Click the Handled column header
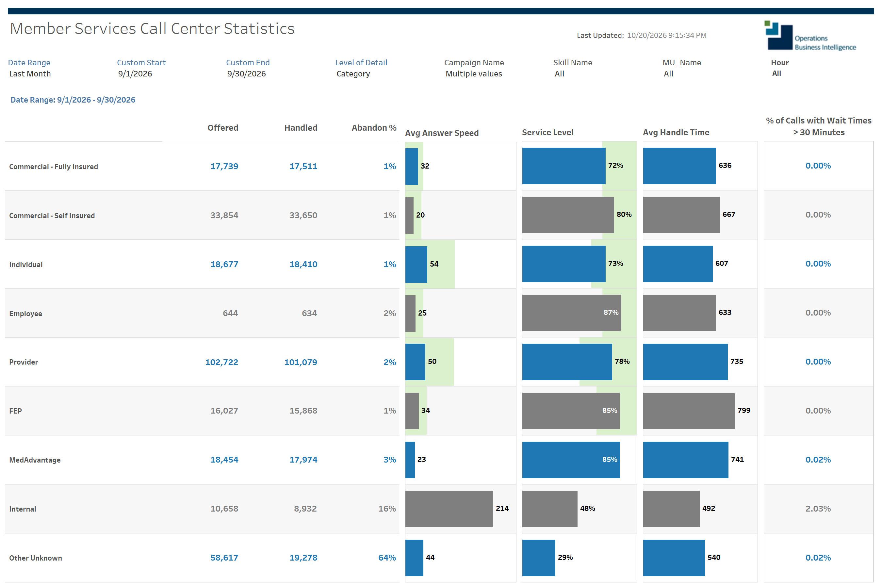882x588 pixels. [301, 128]
